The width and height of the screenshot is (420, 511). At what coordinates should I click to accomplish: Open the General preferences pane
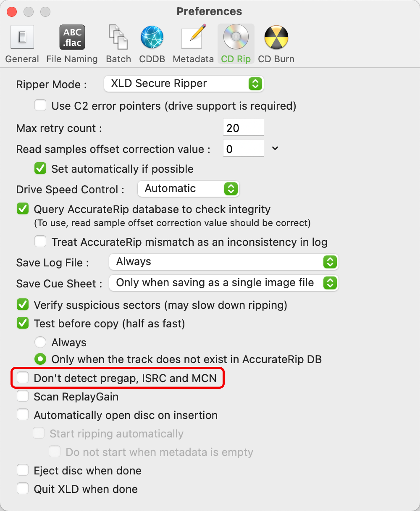coord(22,37)
